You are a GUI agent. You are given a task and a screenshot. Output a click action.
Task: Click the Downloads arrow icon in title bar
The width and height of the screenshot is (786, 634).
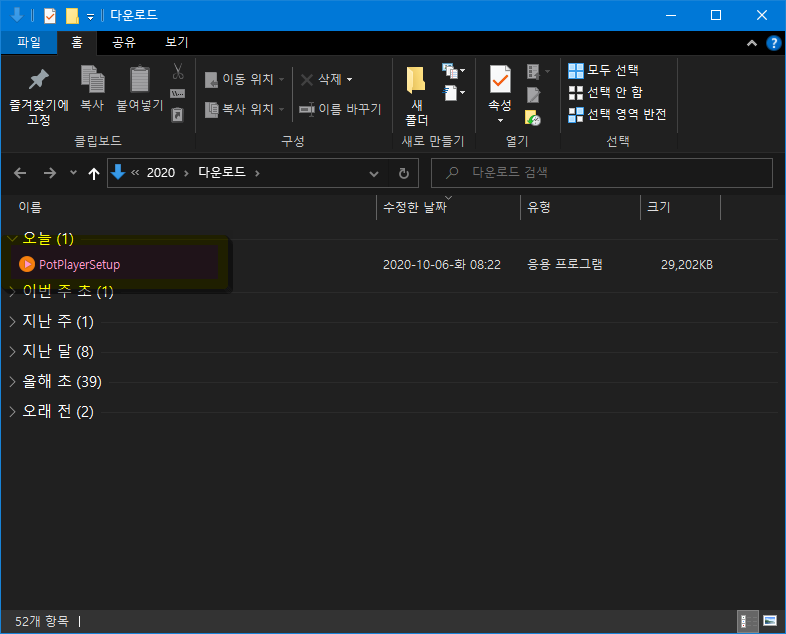[x=17, y=15]
